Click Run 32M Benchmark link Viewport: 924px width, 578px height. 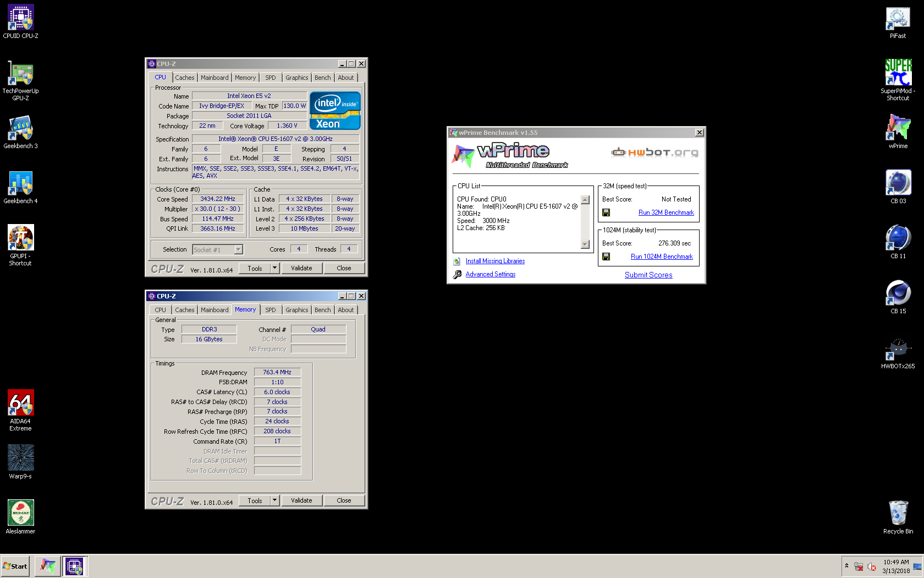(666, 212)
